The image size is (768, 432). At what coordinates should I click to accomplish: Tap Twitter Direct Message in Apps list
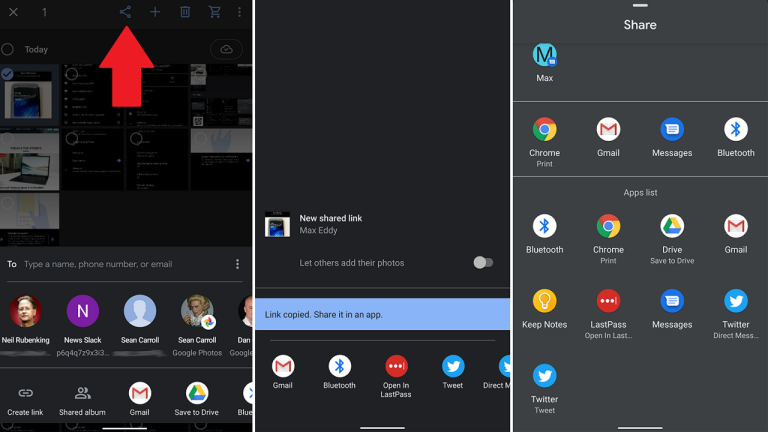736,314
